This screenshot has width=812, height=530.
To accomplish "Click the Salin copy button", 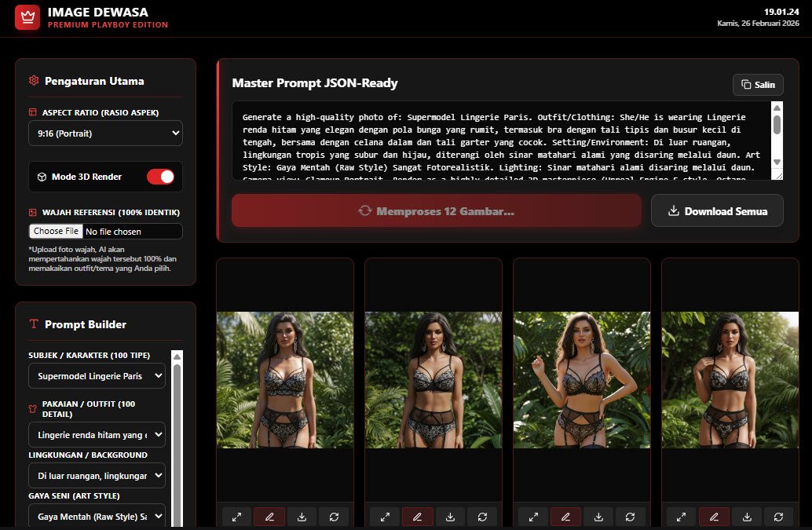I will pyautogui.click(x=758, y=85).
